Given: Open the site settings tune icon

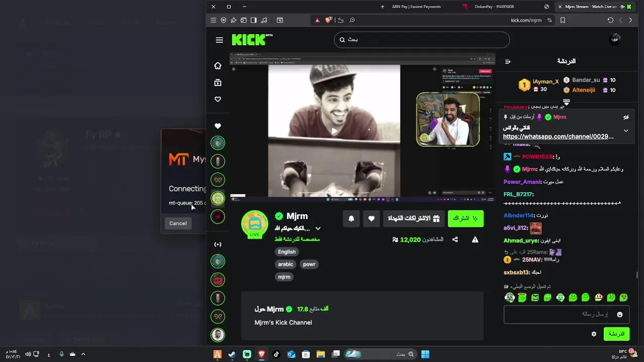Looking at the screenshot, I should coord(549,20).
